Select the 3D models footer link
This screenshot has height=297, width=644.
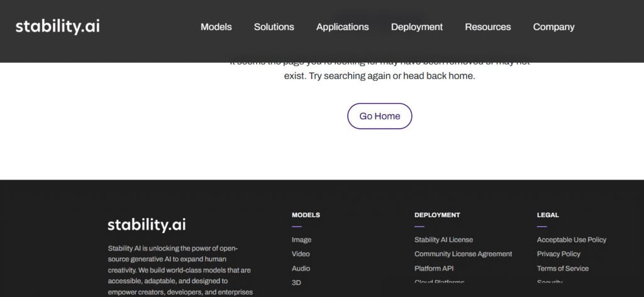296,283
